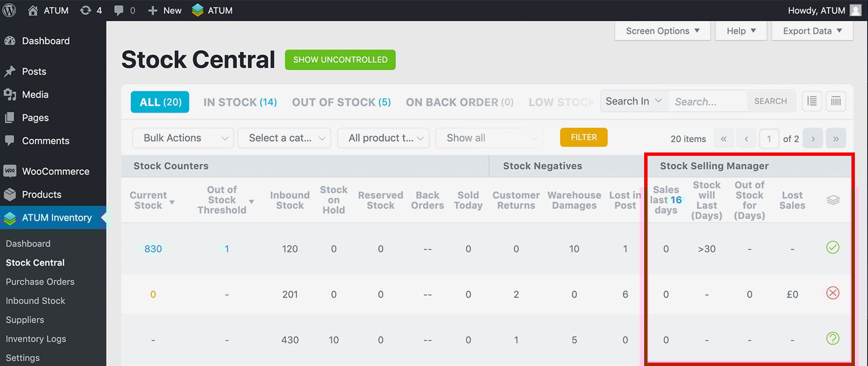Open the updates icon showing 4
Image resolution: width=868 pixels, height=366 pixels.
pyautogui.click(x=86, y=10)
